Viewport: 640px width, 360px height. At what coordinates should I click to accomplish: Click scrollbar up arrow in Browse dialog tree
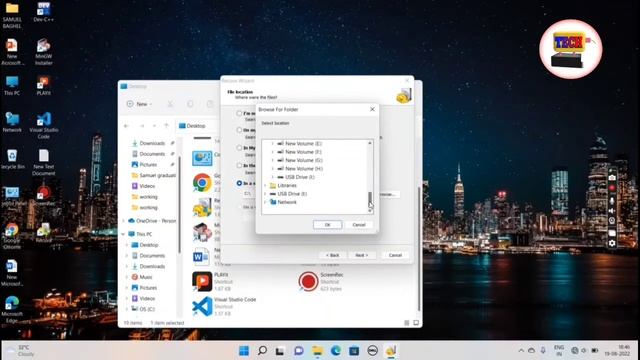pyautogui.click(x=370, y=143)
